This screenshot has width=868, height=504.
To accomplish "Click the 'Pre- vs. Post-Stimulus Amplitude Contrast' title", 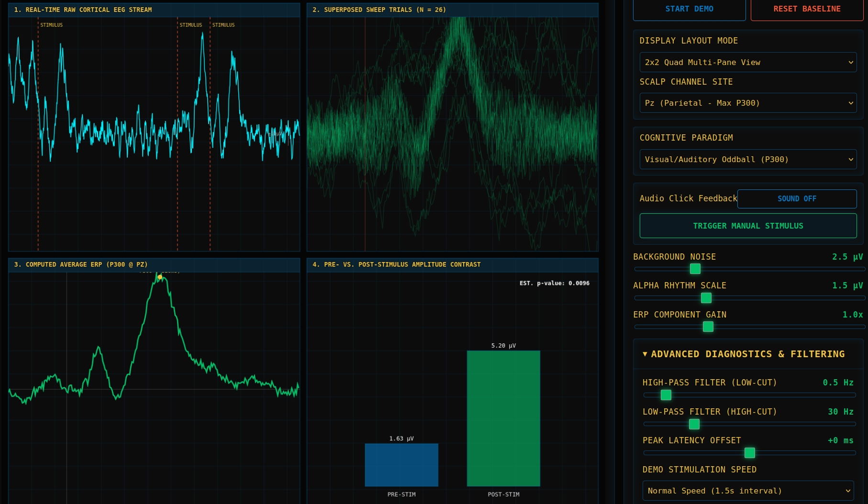I will 396,264.
